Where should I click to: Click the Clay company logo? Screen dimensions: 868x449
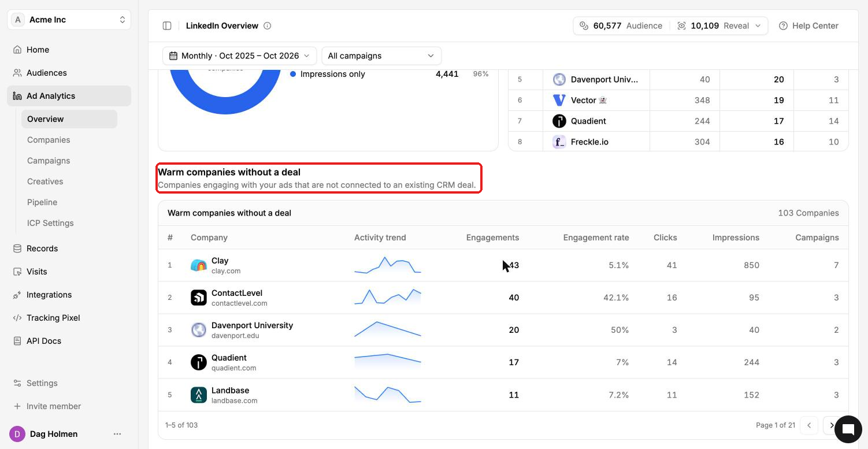[x=199, y=265]
